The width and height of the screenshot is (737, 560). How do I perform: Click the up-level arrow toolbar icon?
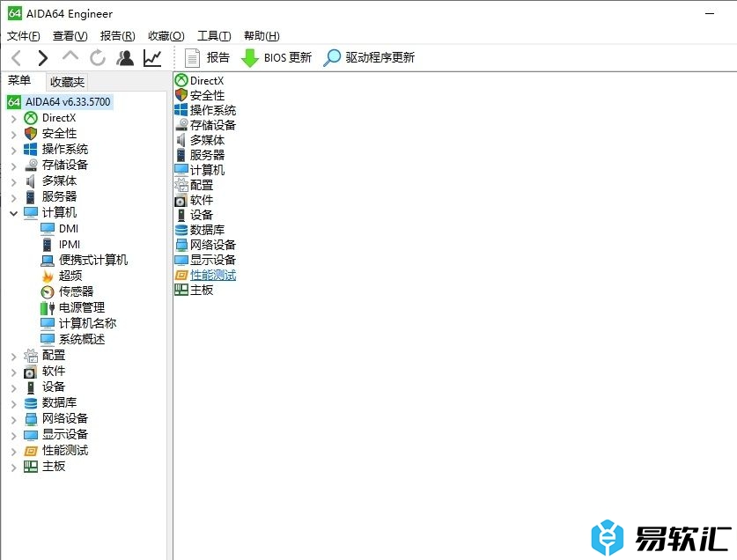(70, 57)
